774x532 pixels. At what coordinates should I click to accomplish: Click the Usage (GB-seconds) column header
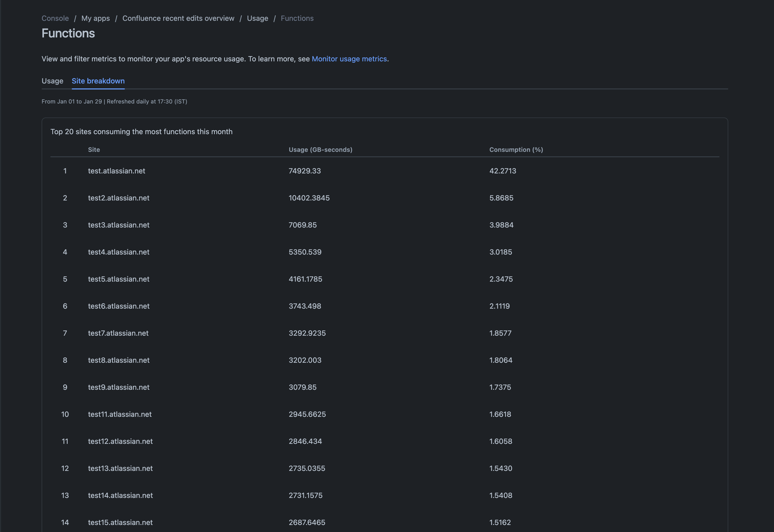point(320,150)
